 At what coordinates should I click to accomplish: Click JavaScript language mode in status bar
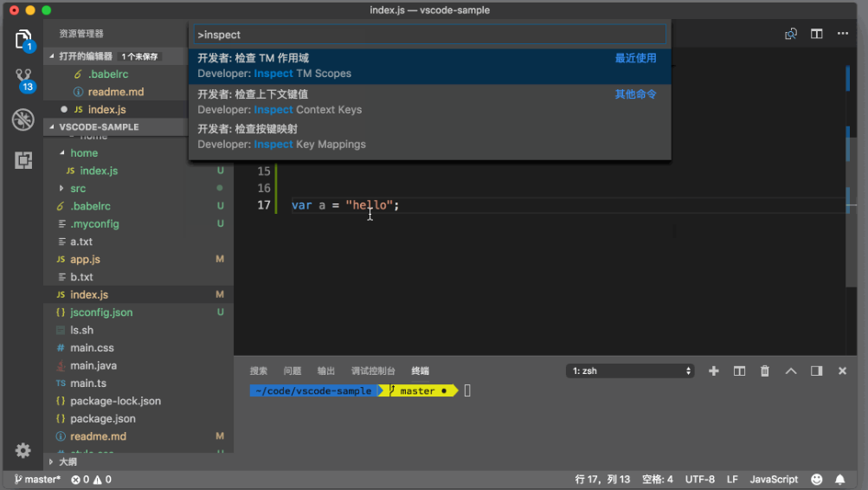[x=773, y=479]
